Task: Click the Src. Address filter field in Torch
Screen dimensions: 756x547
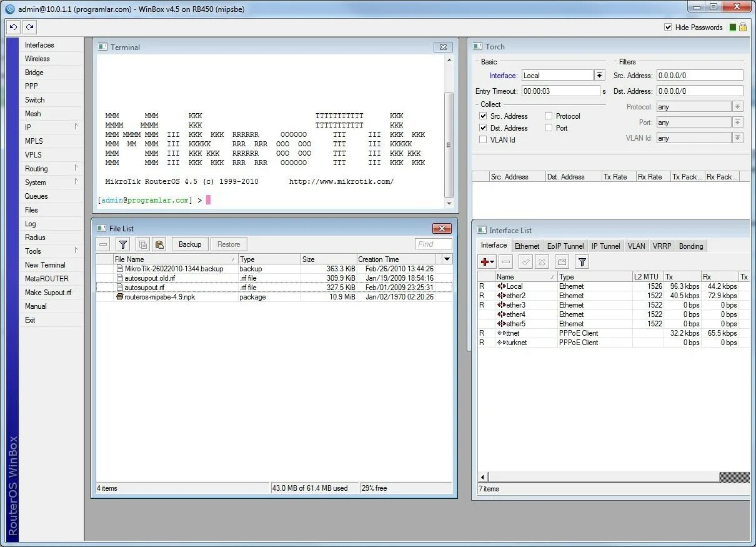Action: [700, 75]
